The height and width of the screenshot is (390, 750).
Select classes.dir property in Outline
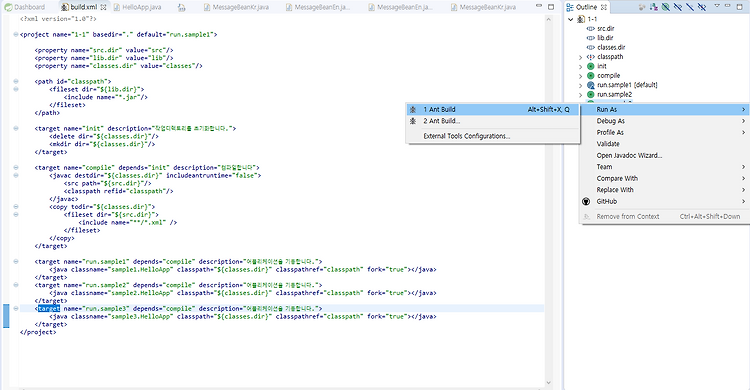pos(611,47)
